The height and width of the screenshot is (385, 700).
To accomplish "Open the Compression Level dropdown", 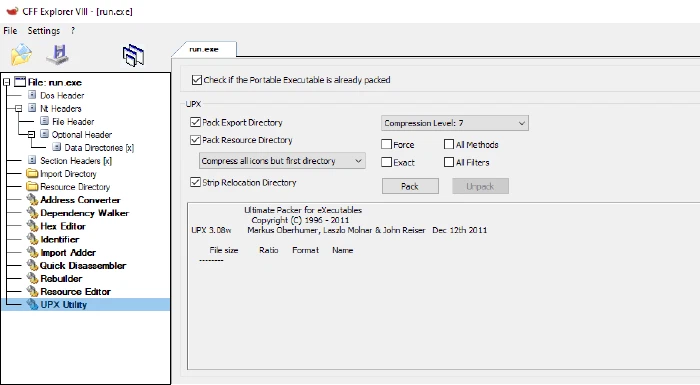I will (x=455, y=123).
